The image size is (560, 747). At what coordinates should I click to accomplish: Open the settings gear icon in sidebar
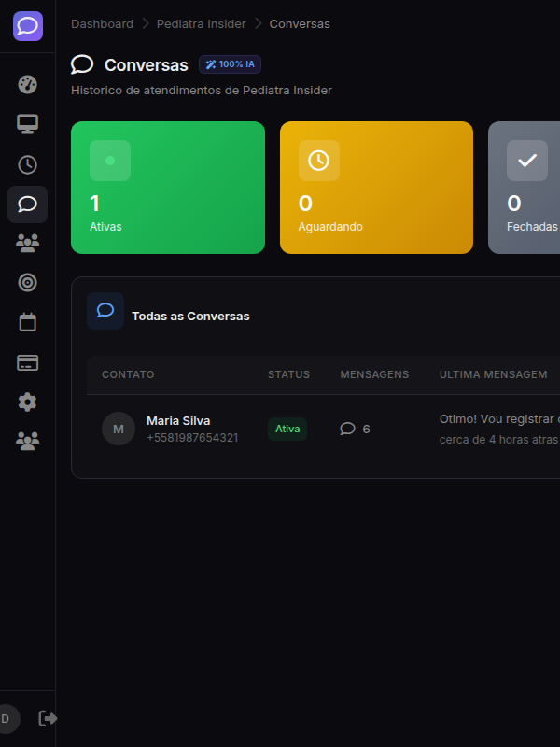28,402
